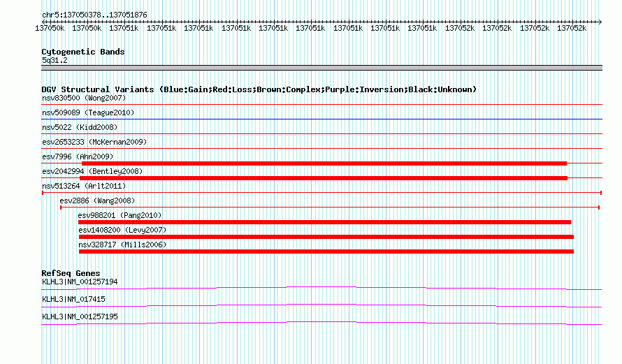
Task: Open variant label nsv509089 (Teague2010)
Action: (88, 112)
